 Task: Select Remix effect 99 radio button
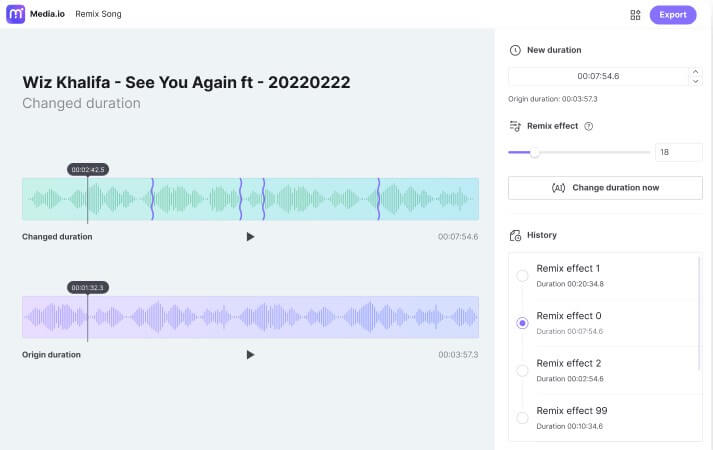point(522,418)
